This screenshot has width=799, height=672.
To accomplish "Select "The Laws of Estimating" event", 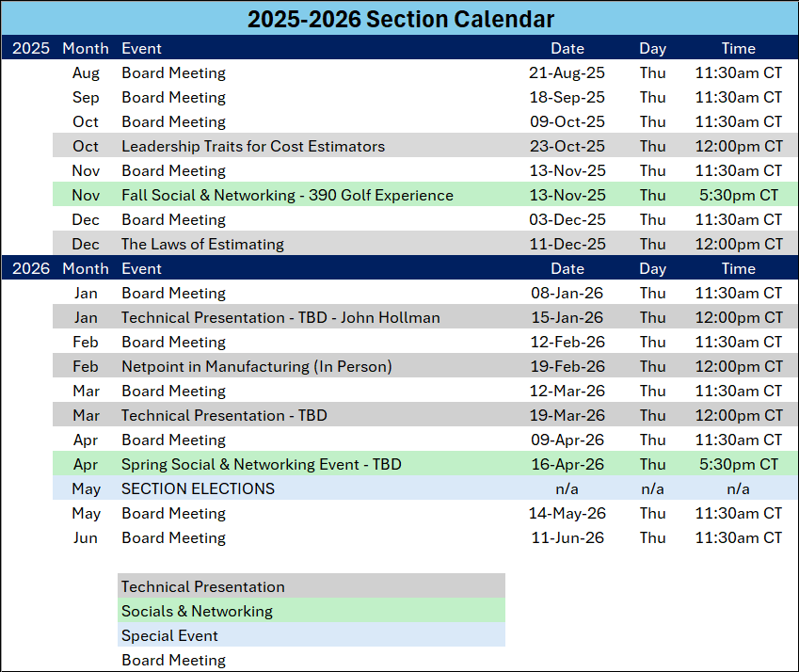I will 202,244.
